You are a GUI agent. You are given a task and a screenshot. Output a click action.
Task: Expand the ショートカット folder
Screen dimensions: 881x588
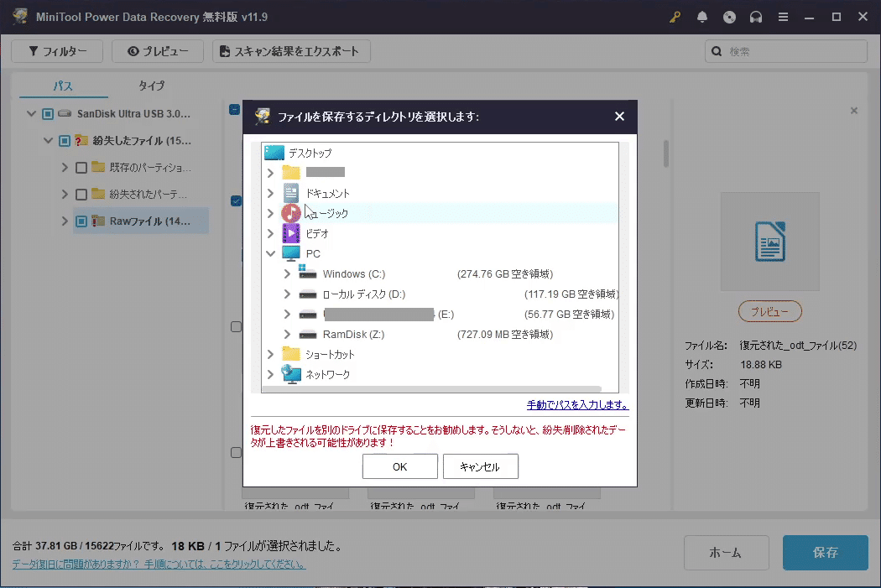270,354
